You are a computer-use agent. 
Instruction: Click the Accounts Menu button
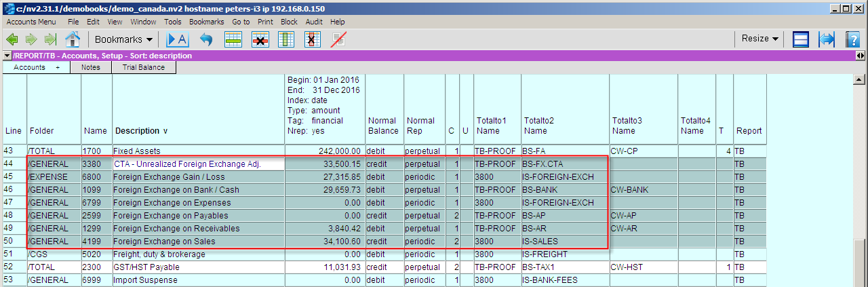click(31, 22)
